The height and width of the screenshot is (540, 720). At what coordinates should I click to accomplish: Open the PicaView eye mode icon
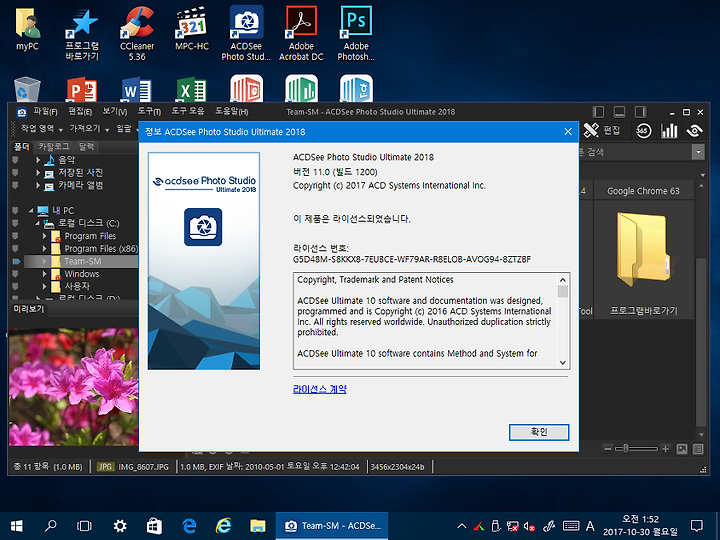coord(694,131)
